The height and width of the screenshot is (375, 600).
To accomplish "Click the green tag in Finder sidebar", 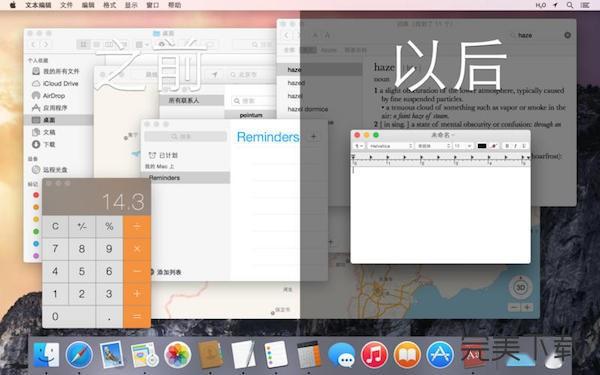I will (36, 232).
